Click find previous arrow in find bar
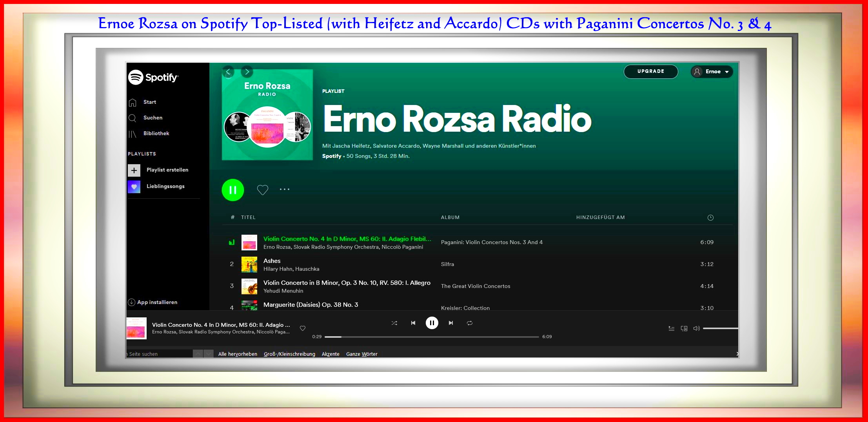The height and width of the screenshot is (422, 868). [x=198, y=354]
